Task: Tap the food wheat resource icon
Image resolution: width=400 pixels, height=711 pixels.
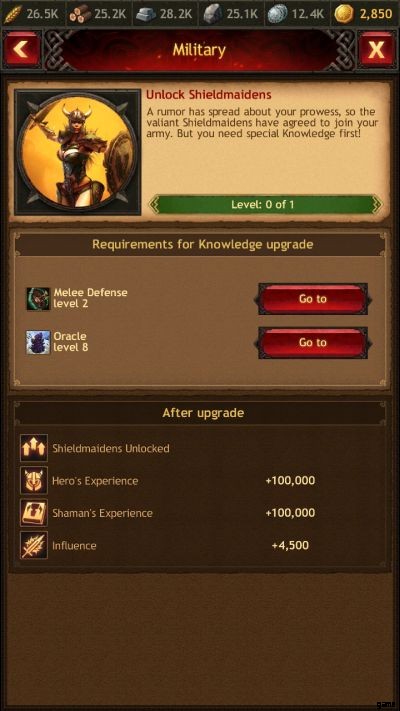Action: pos(13,14)
